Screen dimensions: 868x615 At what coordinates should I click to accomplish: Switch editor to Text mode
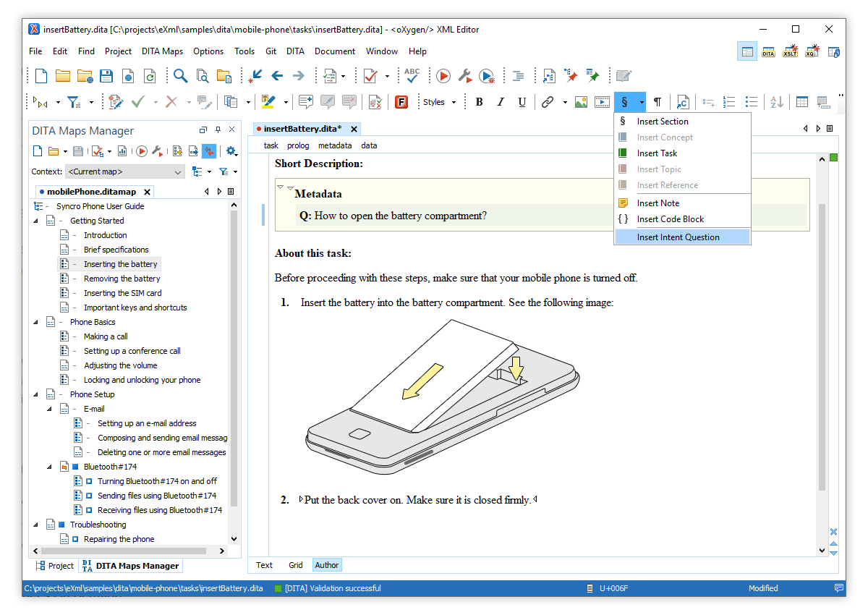point(264,565)
